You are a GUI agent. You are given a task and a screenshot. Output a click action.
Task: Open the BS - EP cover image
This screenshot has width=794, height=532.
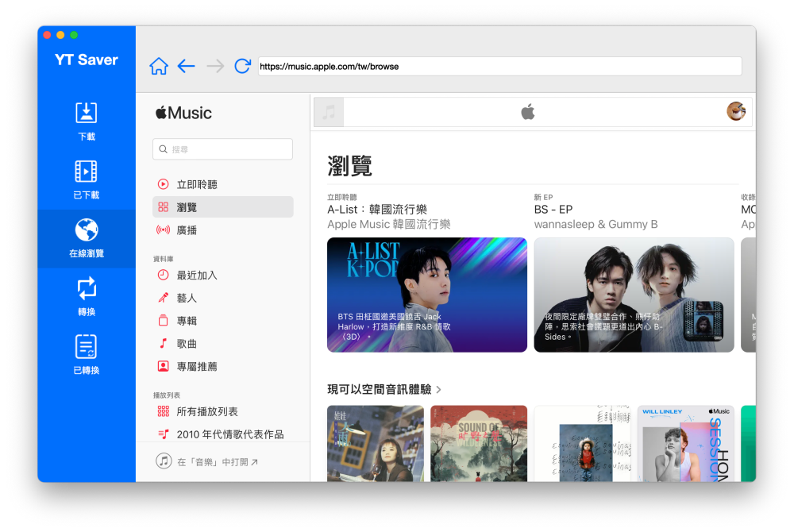pos(634,295)
